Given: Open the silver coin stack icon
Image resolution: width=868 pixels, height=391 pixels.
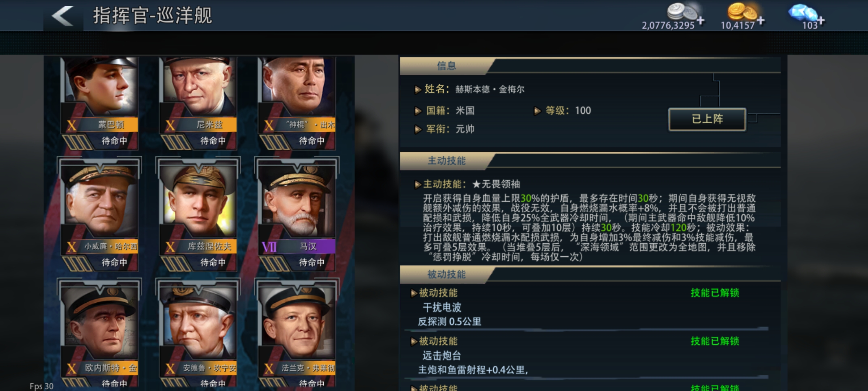Looking at the screenshot, I should coord(682,11).
